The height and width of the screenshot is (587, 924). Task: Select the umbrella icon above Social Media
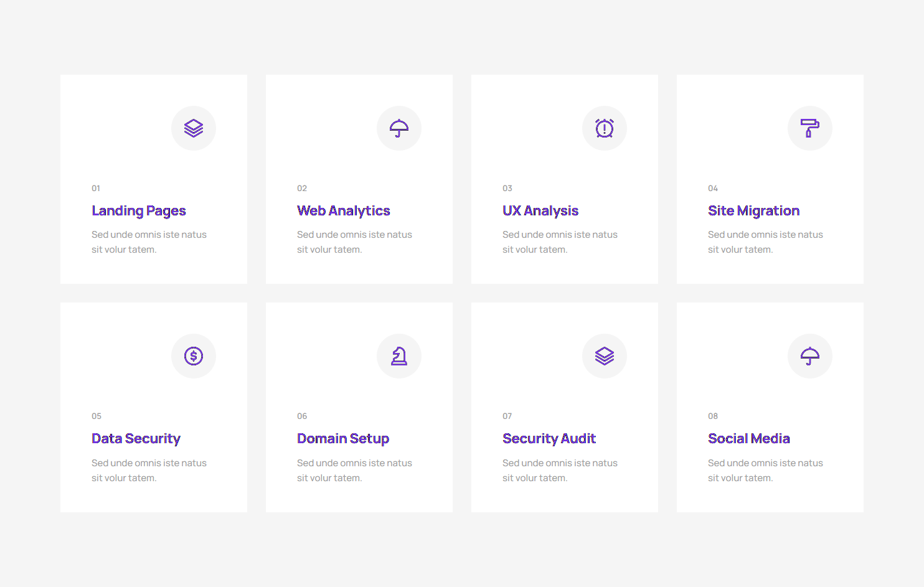[x=810, y=356]
